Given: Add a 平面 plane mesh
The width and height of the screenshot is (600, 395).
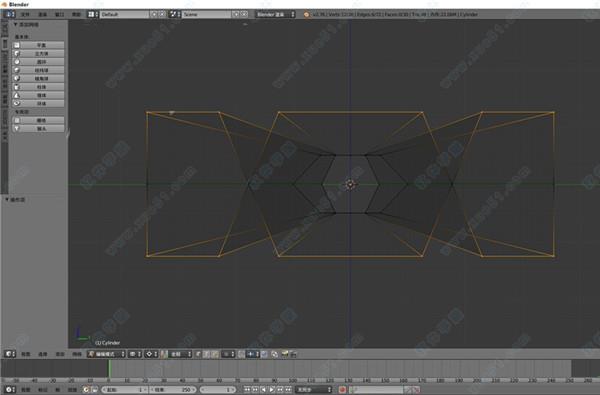Looking at the screenshot, I should click(x=38, y=45).
